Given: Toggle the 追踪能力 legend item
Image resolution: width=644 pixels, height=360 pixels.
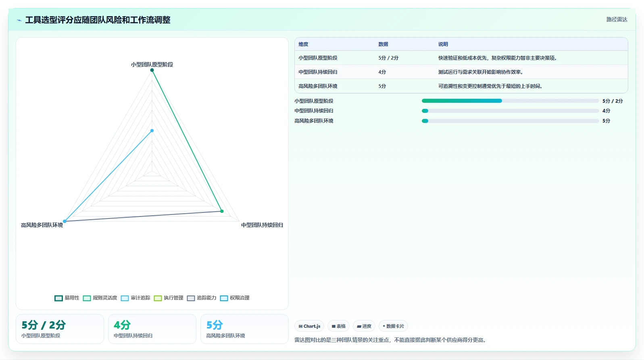Looking at the screenshot, I should point(202,298).
